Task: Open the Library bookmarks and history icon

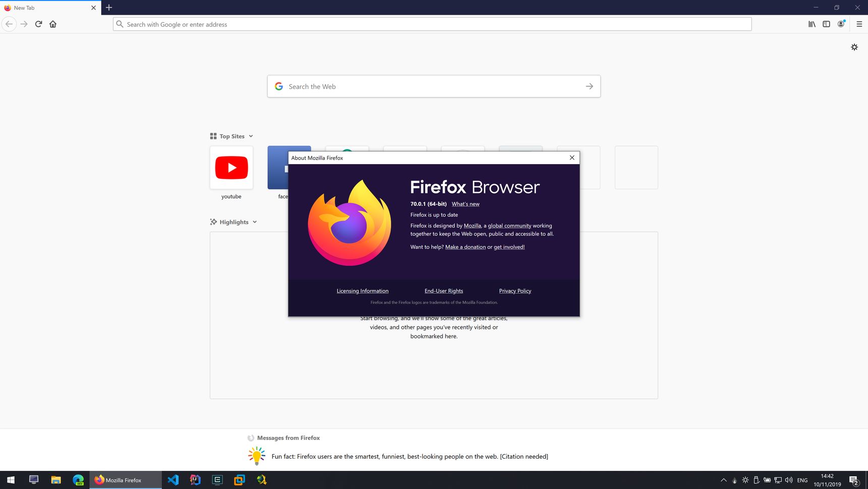Action: click(x=811, y=24)
